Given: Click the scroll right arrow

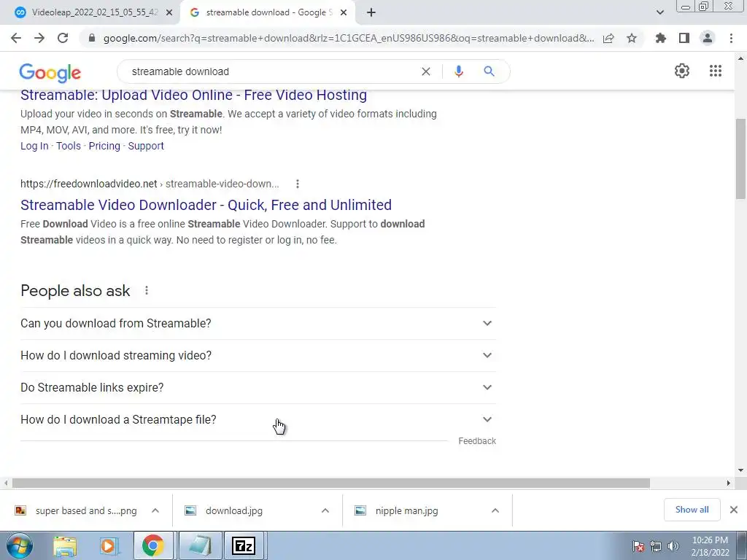Looking at the screenshot, I should point(729,483).
